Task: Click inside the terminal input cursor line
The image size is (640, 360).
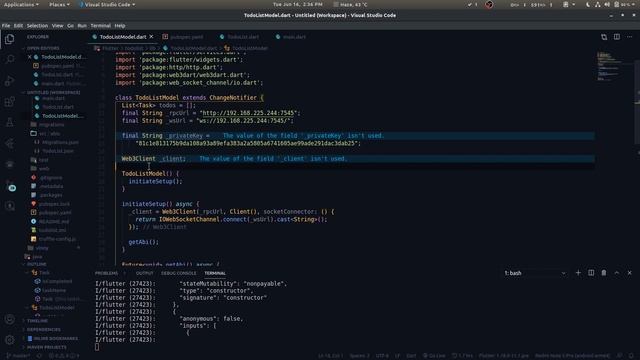Action: coord(96,347)
